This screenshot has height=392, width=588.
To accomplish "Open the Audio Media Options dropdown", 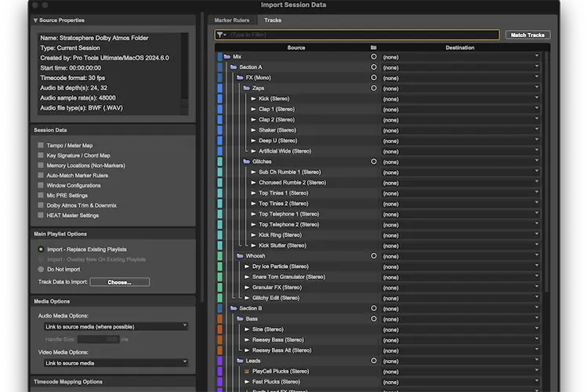I will pyautogui.click(x=116, y=327).
